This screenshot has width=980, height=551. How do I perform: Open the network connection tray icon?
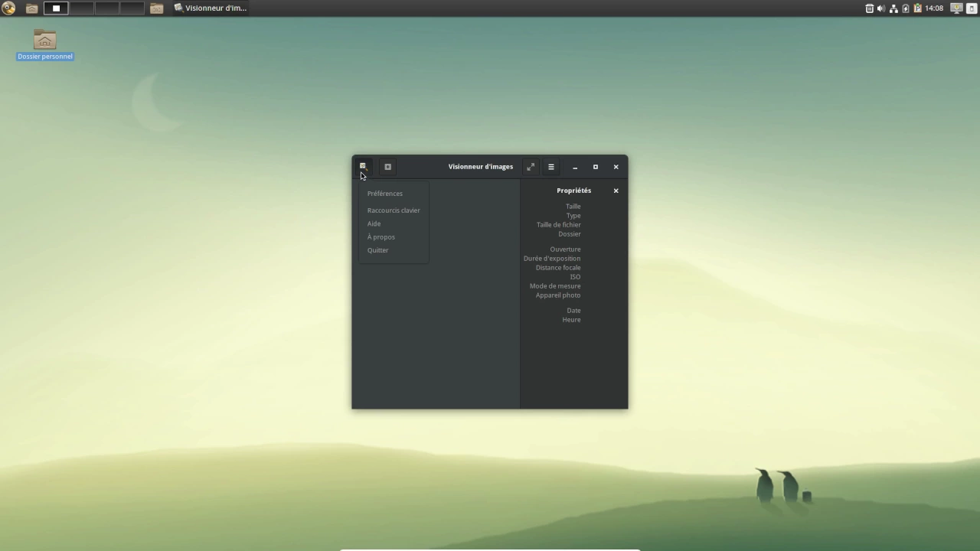point(893,8)
